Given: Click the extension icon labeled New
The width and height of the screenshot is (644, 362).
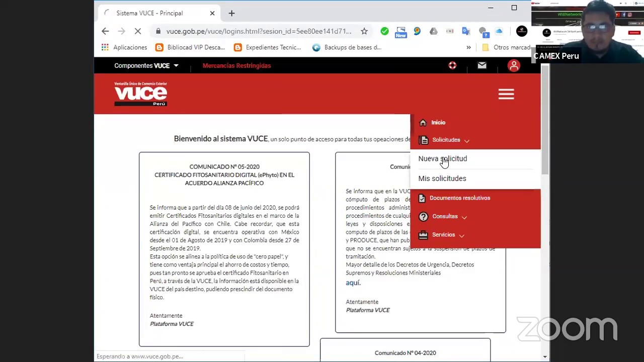Looking at the screenshot, I should coord(401,32).
